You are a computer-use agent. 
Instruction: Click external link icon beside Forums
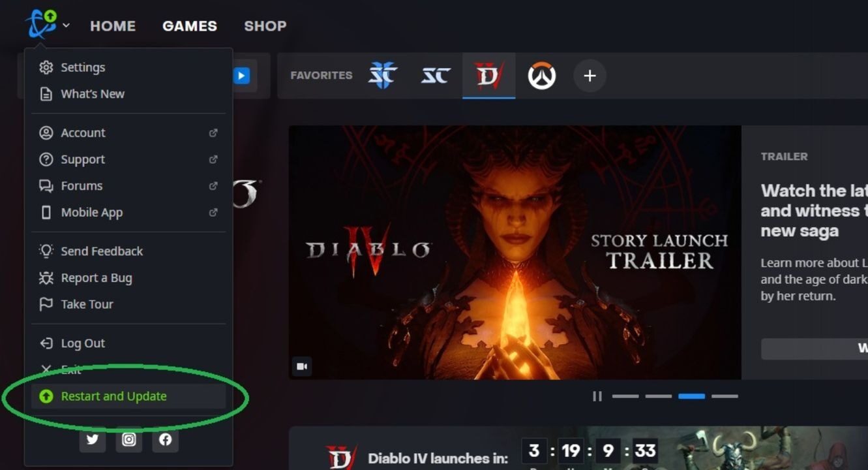(x=213, y=186)
